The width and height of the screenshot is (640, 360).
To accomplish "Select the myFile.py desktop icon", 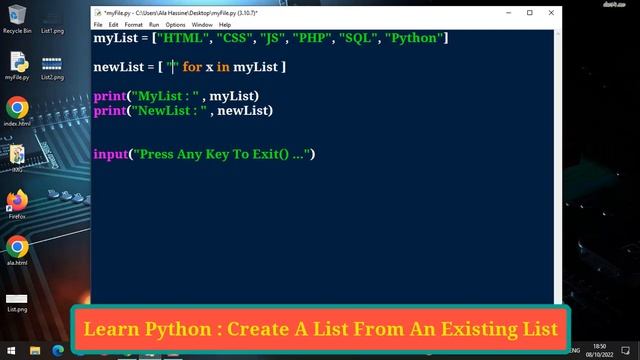I will 17,65.
